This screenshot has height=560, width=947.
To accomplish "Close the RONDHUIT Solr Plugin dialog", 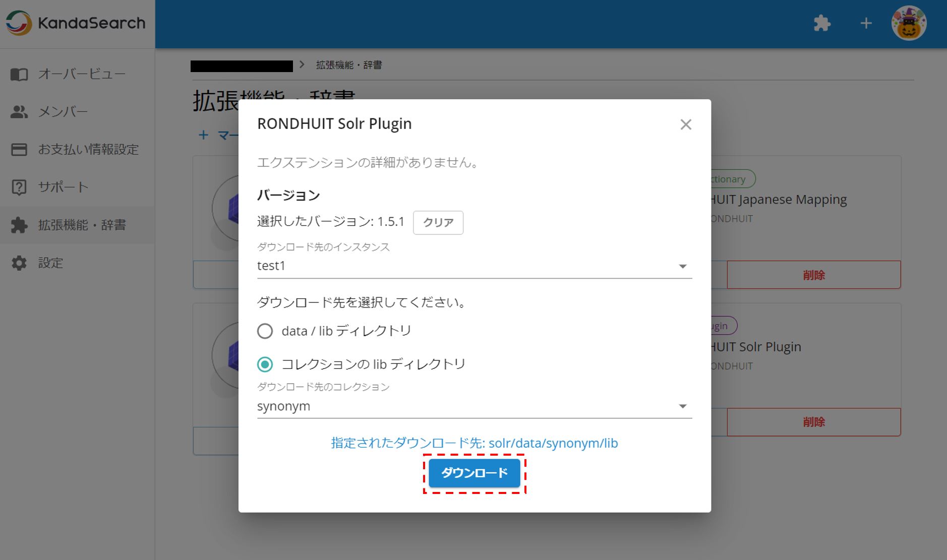I will pos(685,124).
